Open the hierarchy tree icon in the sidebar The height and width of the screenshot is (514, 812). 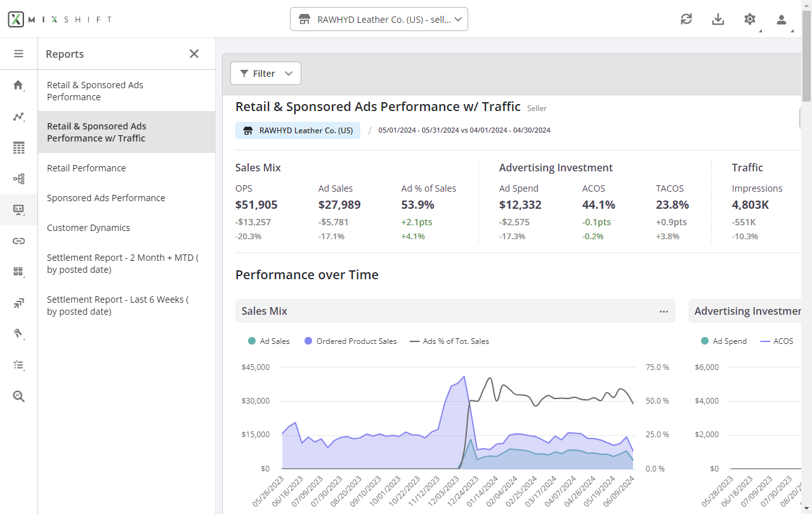point(18,179)
